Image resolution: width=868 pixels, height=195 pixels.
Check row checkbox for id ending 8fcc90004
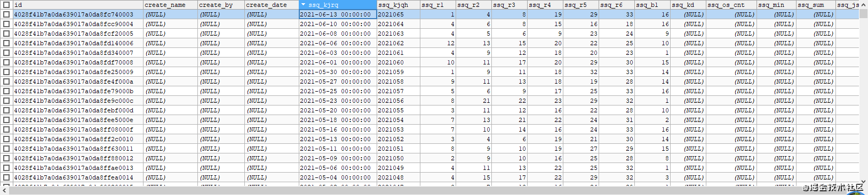(6, 24)
